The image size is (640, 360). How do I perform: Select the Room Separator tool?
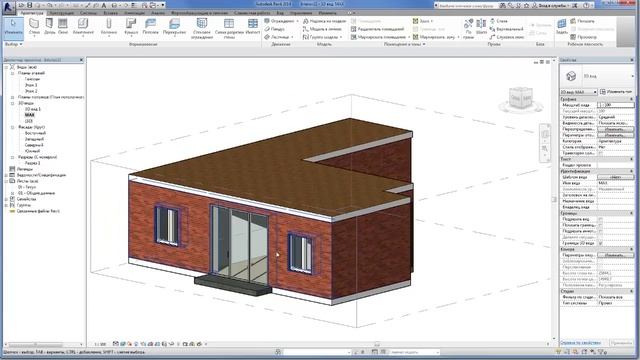(x=378, y=29)
